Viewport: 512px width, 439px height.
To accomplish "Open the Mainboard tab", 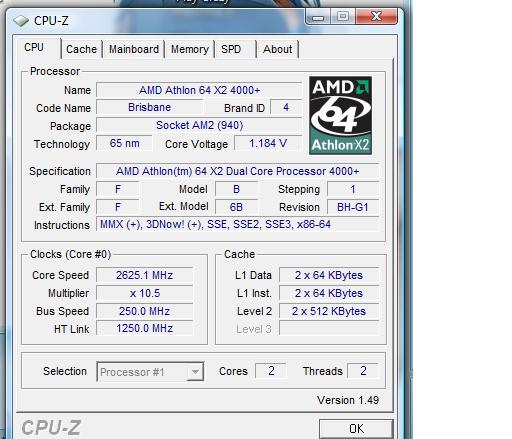I will tap(134, 49).
